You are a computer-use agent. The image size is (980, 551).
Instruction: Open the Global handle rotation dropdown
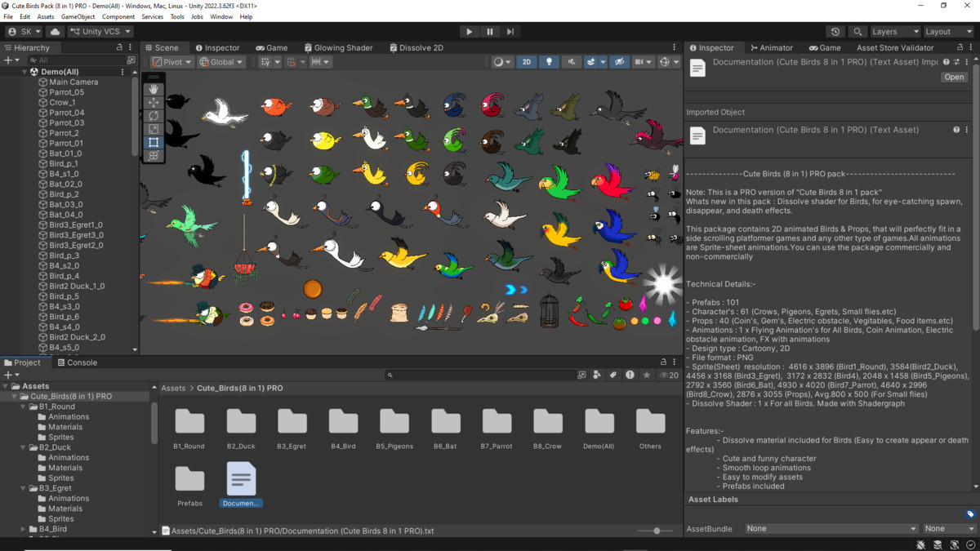(x=220, y=62)
